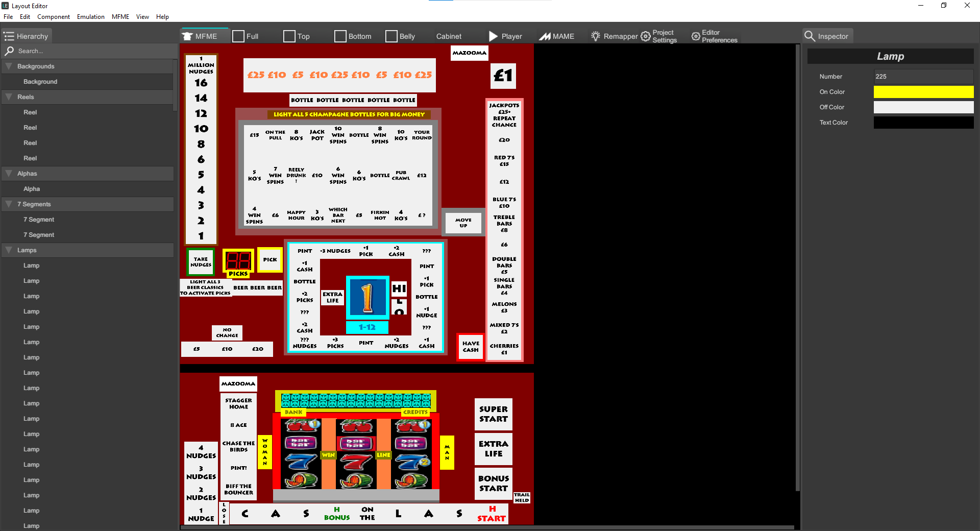This screenshot has width=980, height=531.
Task: Toggle the Bottom view checkbox
Action: (340, 36)
